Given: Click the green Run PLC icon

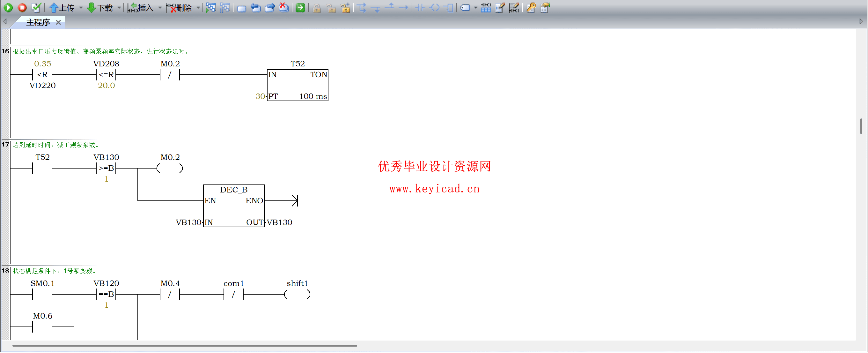Looking at the screenshot, I should click(8, 7).
